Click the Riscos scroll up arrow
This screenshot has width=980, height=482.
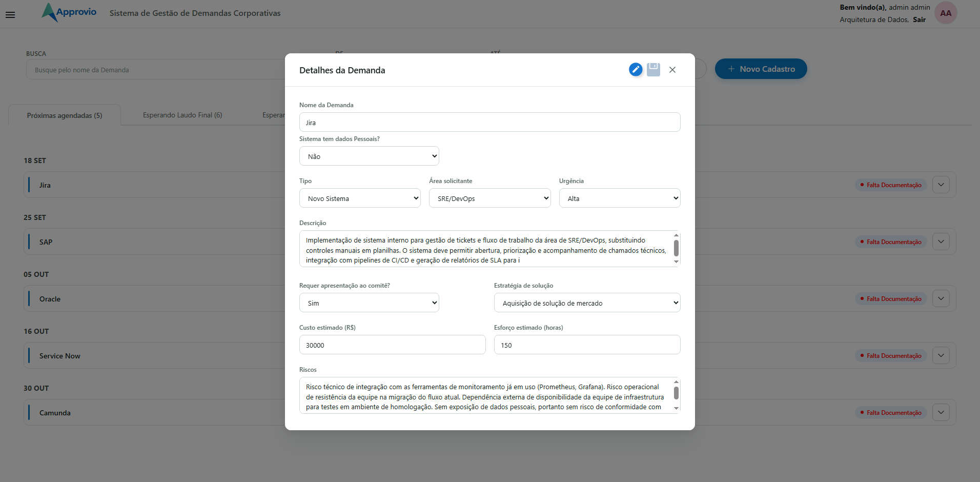tap(676, 382)
